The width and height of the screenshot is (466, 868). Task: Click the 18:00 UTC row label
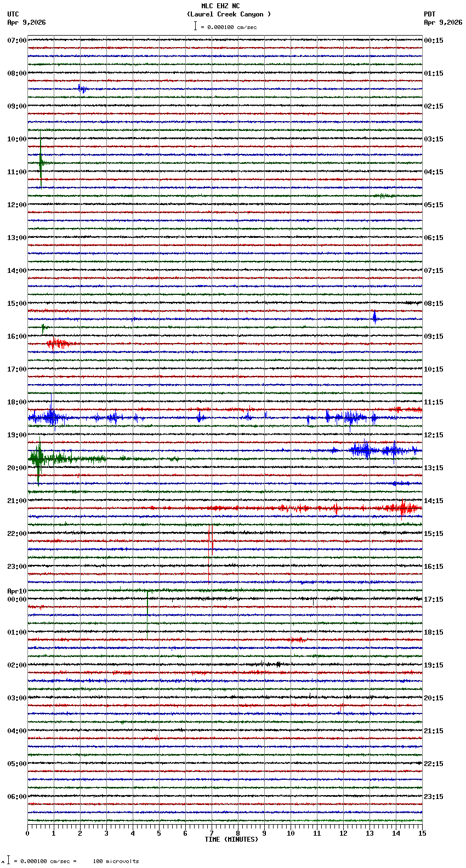pyautogui.click(x=17, y=402)
